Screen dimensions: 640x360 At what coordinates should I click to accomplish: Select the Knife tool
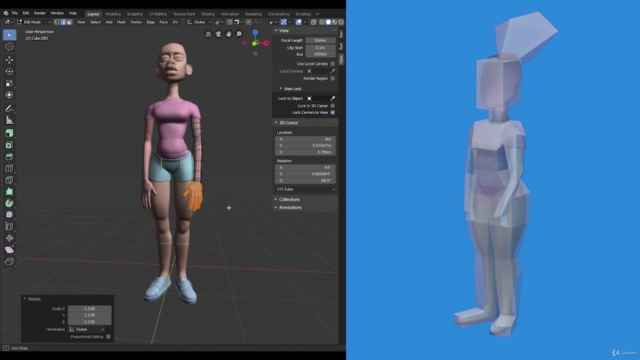pyautogui.click(x=9, y=180)
